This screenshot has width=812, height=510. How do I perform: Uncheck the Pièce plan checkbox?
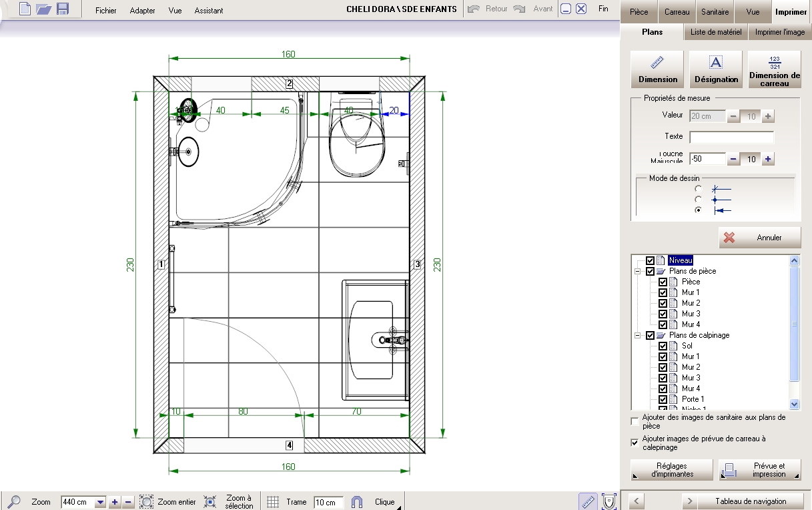pos(663,282)
